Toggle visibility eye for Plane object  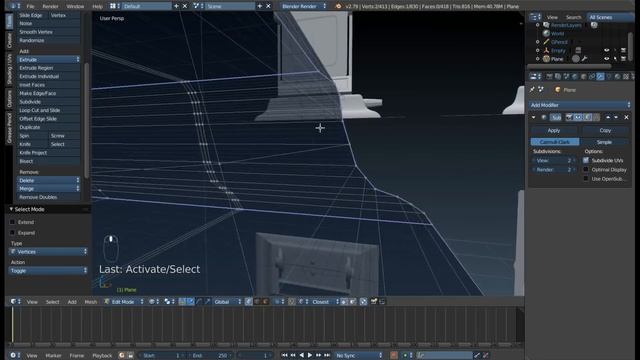(x=607, y=59)
